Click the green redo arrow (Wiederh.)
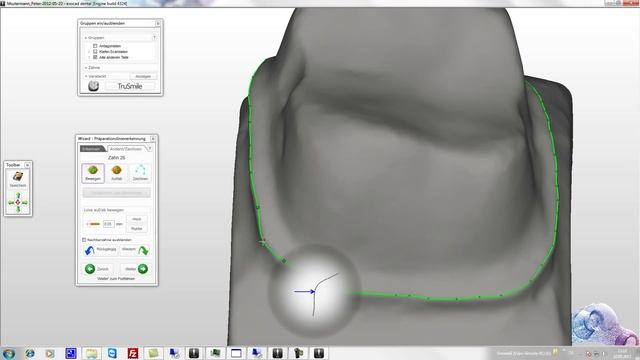This screenshot has width=640, height=360. click(x=143, y=250)
